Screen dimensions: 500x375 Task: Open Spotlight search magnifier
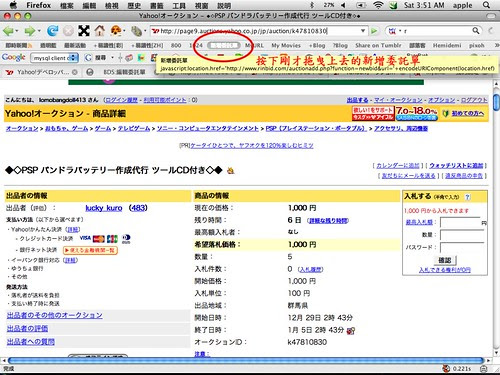coord(486,5)
